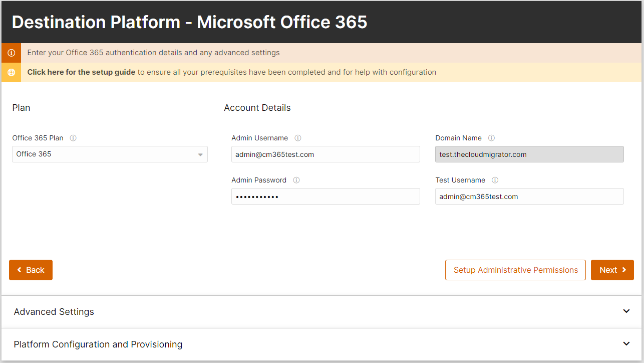644x363 pixels.
Task: Click info icon next to Office 365 Plan
Action: click(73, 138)
